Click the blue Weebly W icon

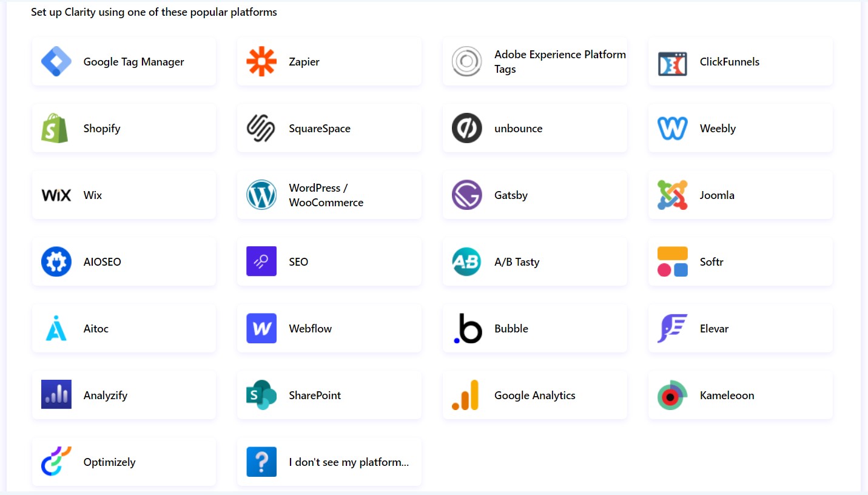click(x=673, y=128)
